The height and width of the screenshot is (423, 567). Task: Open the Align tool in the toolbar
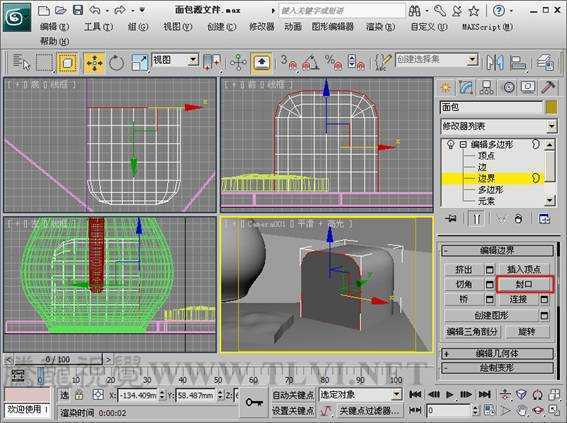[x=517, y=62]
